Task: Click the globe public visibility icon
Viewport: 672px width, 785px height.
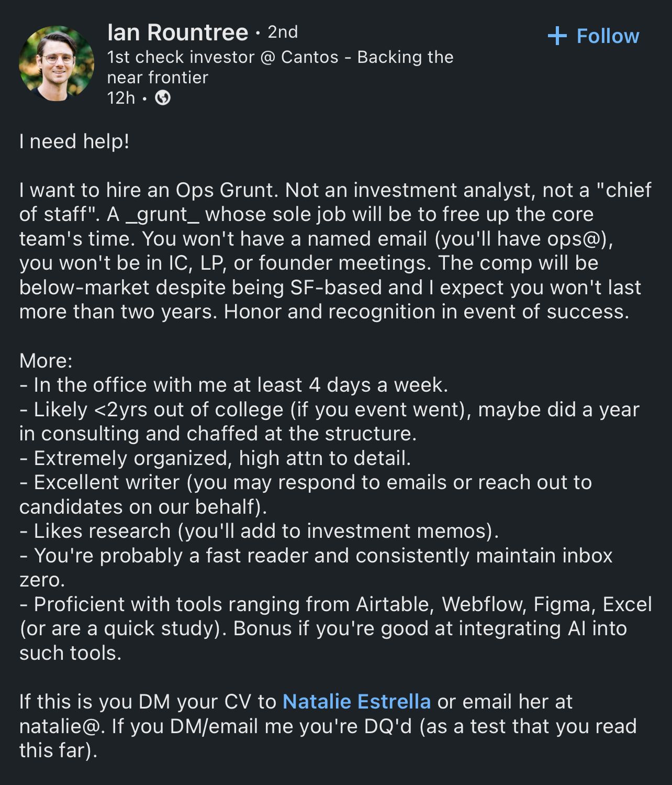Action: point(163,98)
